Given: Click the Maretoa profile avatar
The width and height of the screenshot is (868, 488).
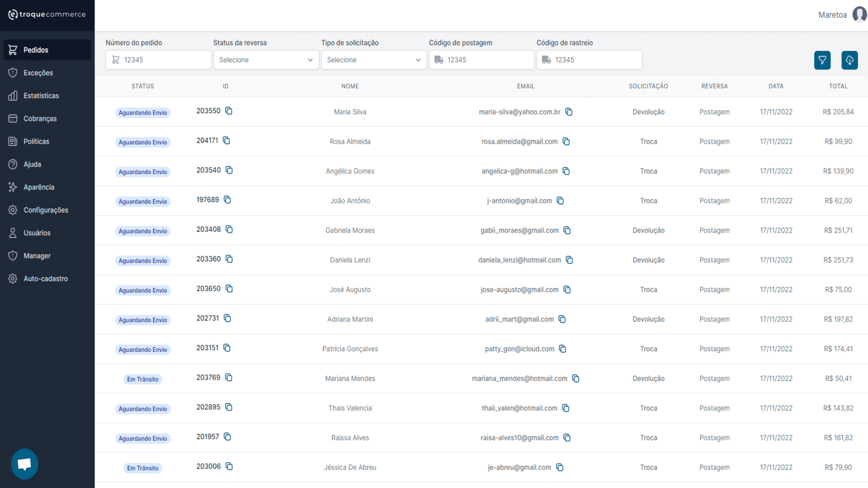Looking at the screenshot, I should point(859,15).
